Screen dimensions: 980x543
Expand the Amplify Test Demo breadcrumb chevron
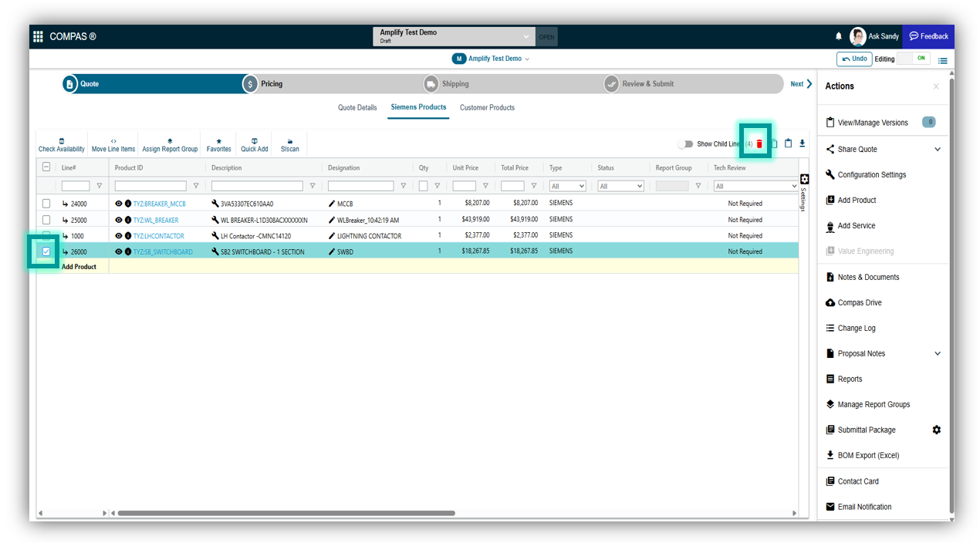click(x=527, y=59)
